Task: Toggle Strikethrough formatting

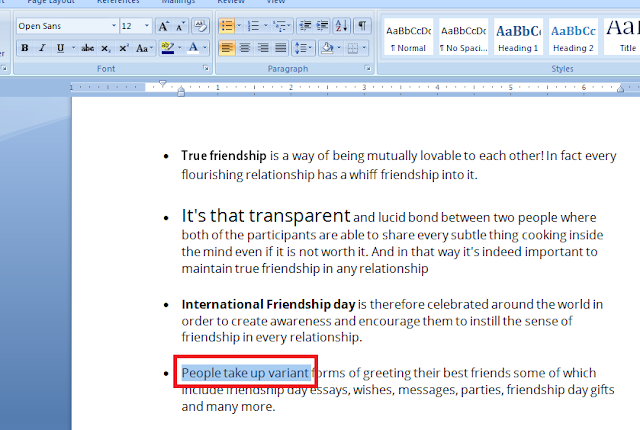Action: tap(87, 48)
